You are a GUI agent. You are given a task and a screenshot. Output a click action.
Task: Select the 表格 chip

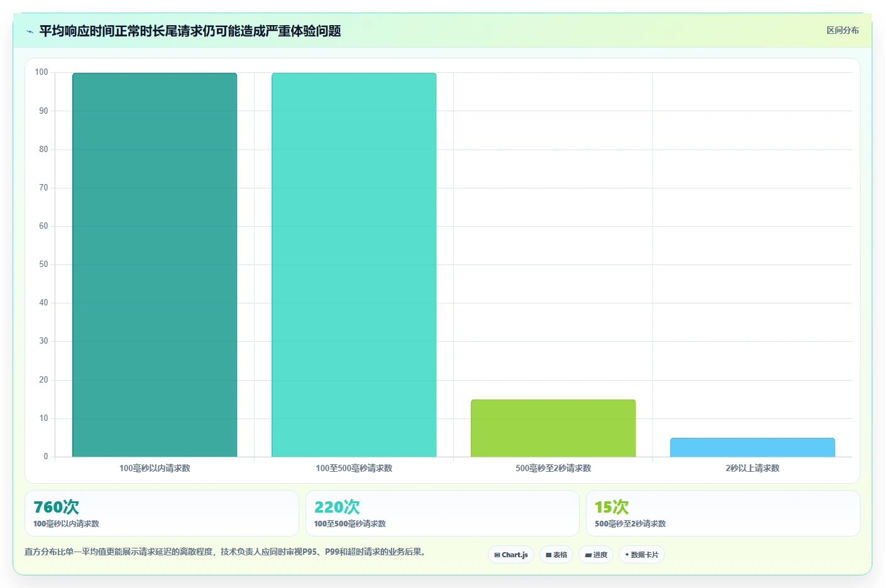[556, 555]
